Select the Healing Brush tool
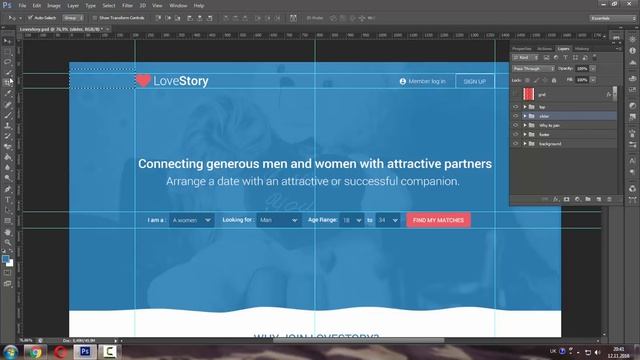The height and width of the screenshot is (360, 640). [7, 104]
